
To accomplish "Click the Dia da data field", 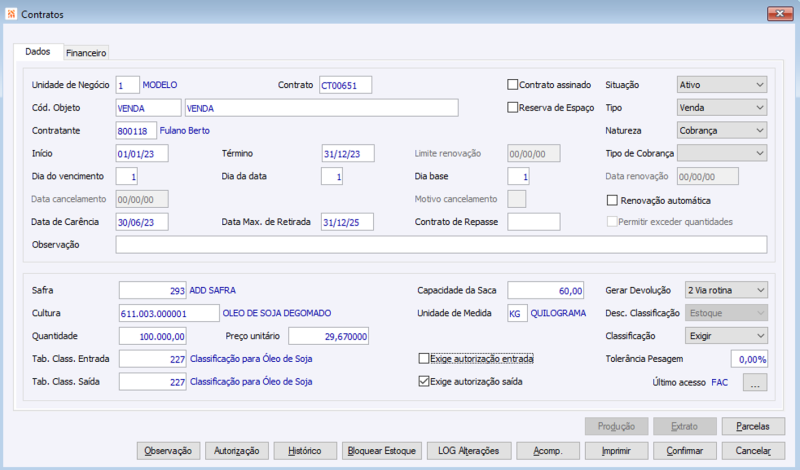I will (x=332, y=177).
